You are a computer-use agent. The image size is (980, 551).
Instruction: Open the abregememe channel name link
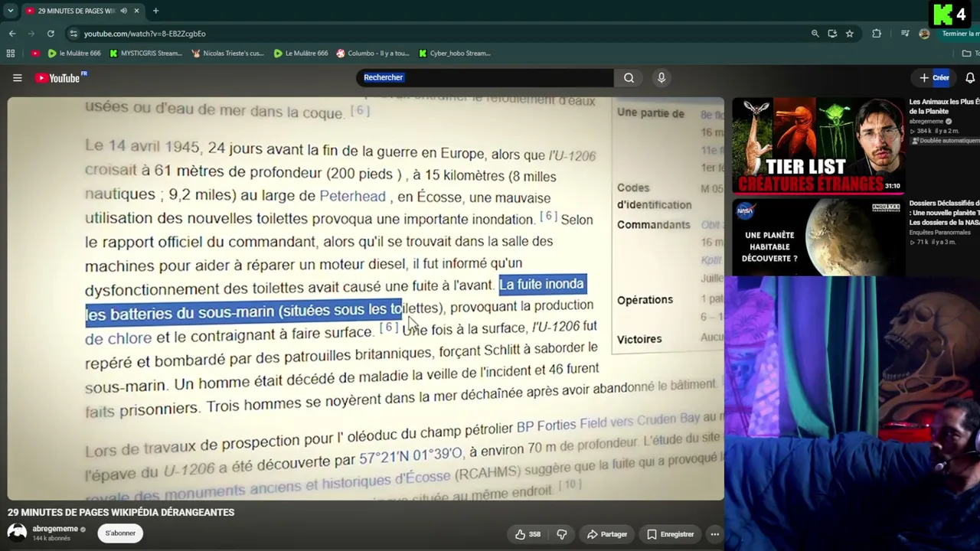(55, 529)
